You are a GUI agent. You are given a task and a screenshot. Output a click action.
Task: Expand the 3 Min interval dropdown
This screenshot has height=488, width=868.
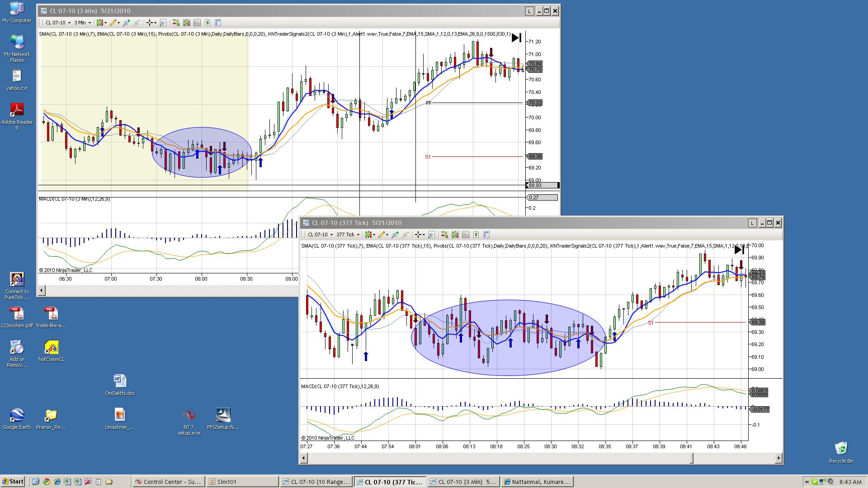[x=83, y=23]
